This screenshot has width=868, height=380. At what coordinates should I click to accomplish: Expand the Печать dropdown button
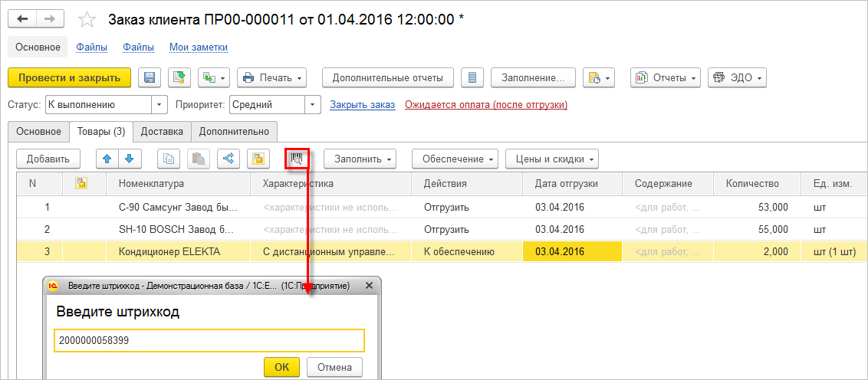pos(272,77)
